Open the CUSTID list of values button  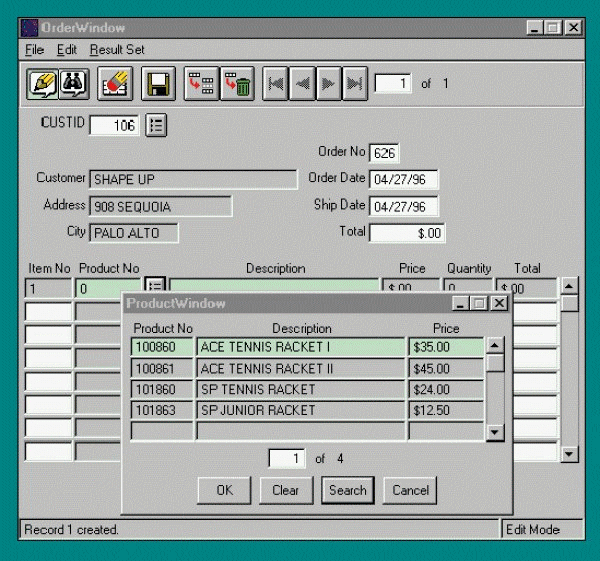click(x=156, y=125)
